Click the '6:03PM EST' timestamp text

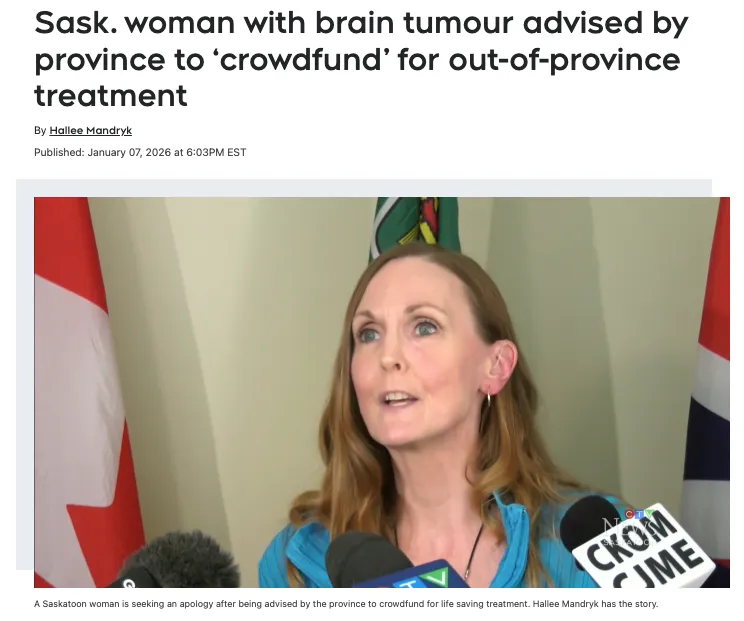(x=216, y=152)
